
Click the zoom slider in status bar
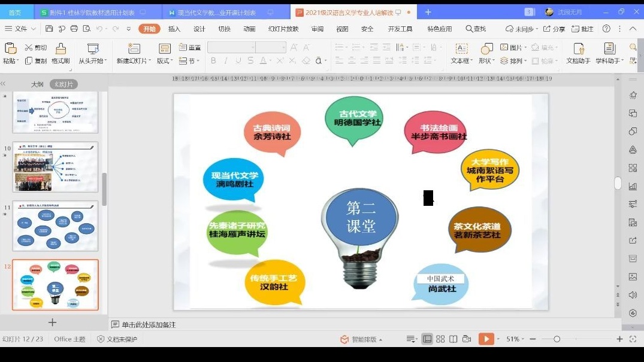tap(557, 339)
